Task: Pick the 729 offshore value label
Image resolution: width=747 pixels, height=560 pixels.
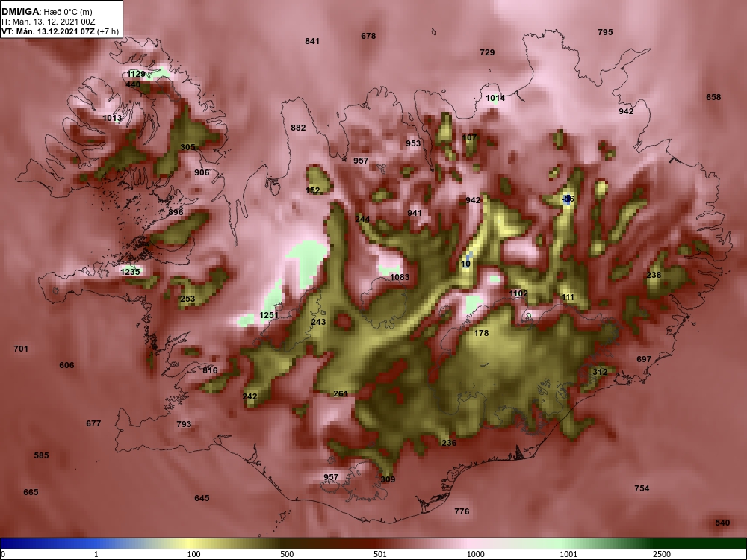Action: (x=487, y=52)
